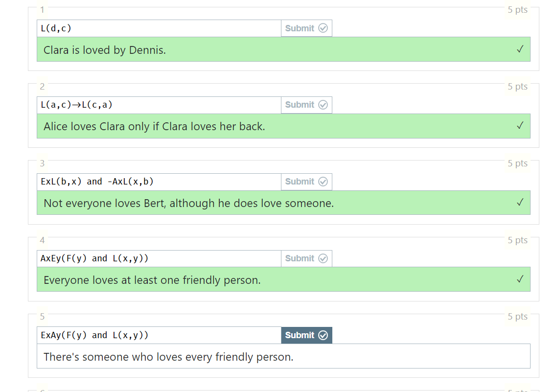This screenshot has width=556, height=392.
Task: Click the circled check icon on question 4's Submit
Action: tap(323, 258)
